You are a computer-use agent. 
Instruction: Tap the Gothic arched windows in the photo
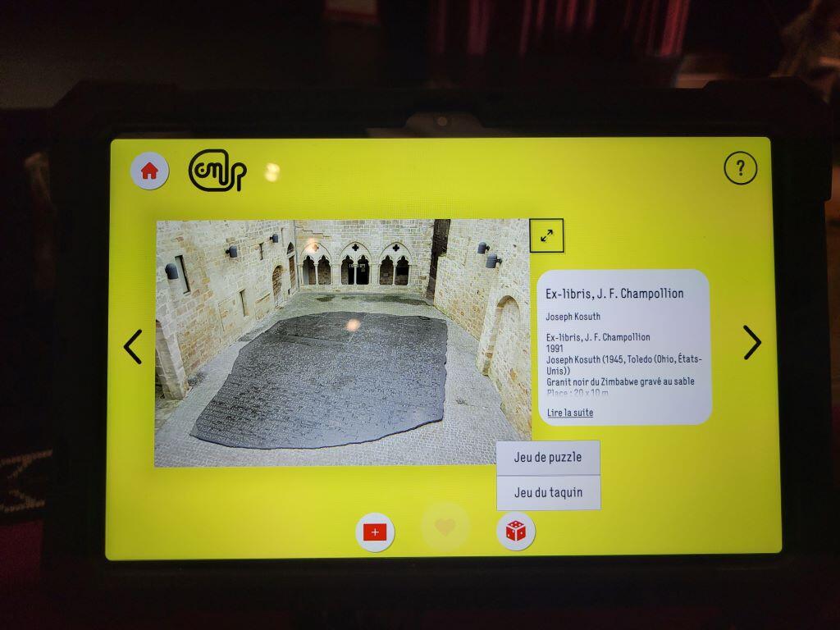click(x=354, y=264)
